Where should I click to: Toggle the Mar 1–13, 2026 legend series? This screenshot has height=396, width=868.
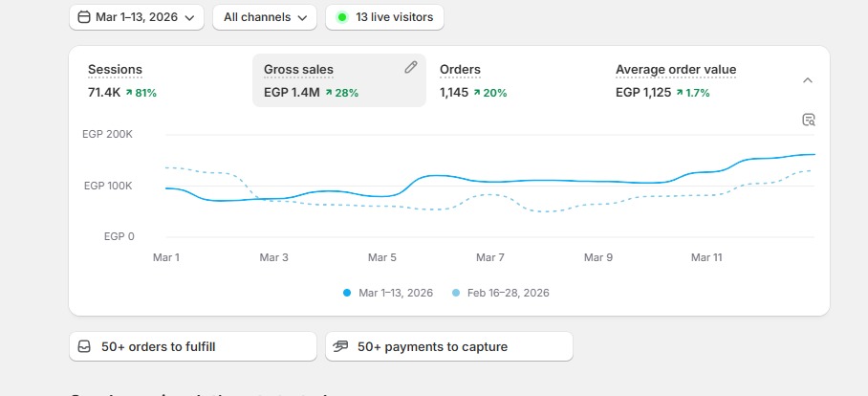click(x=388, y=293)
